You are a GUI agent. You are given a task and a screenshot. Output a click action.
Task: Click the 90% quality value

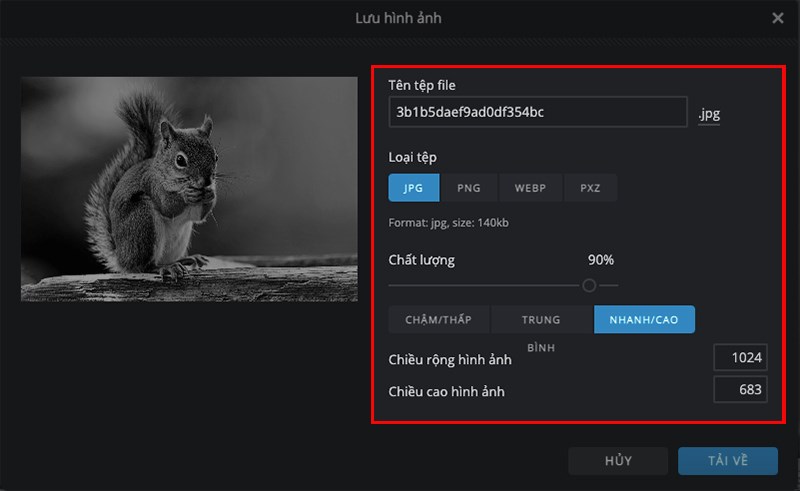coord(600,260)
